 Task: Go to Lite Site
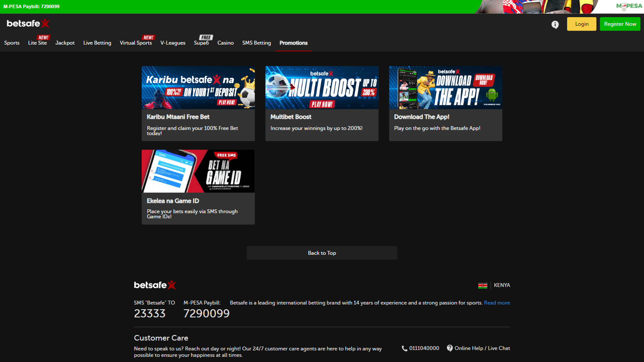tap(37, 43)
